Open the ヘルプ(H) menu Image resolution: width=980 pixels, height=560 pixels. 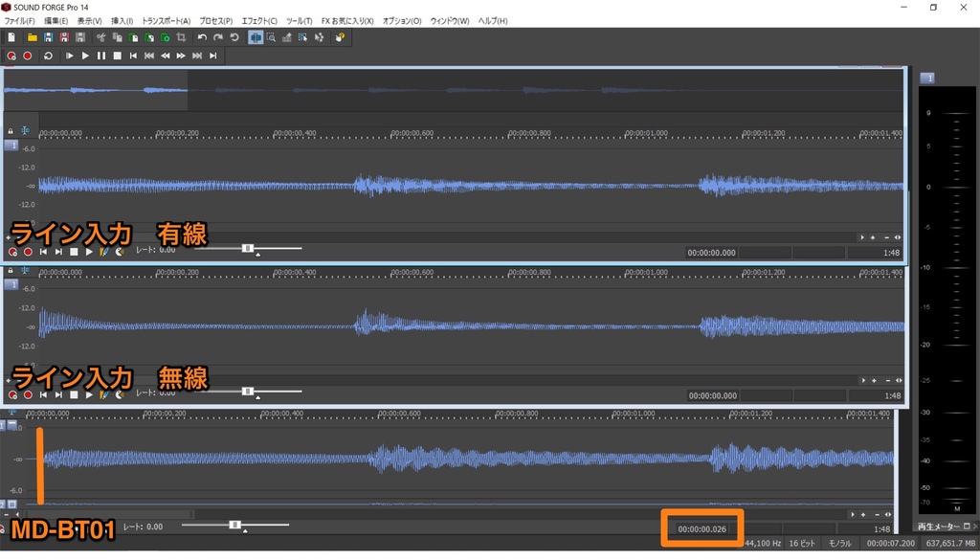click(493, 21)
